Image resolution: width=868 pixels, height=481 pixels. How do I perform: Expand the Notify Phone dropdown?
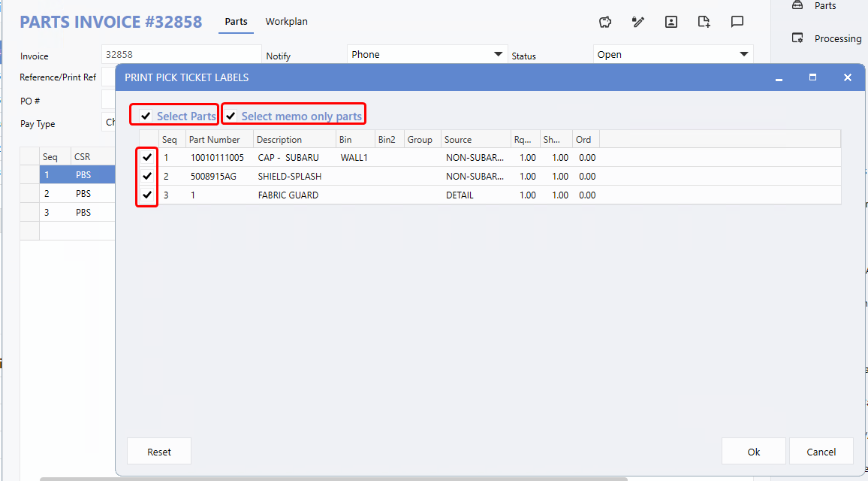(499, 54)
